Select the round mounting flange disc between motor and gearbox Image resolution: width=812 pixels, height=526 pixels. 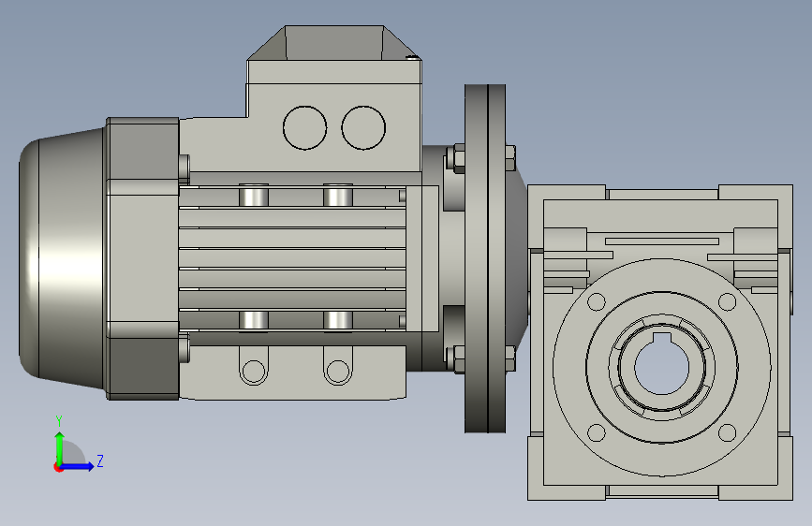(485, 258)
